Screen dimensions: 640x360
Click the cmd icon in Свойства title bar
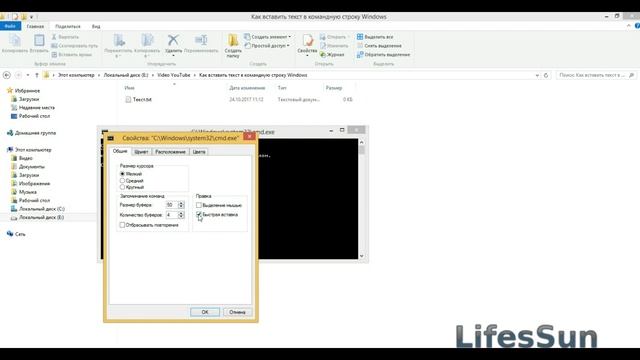(111, 138)
